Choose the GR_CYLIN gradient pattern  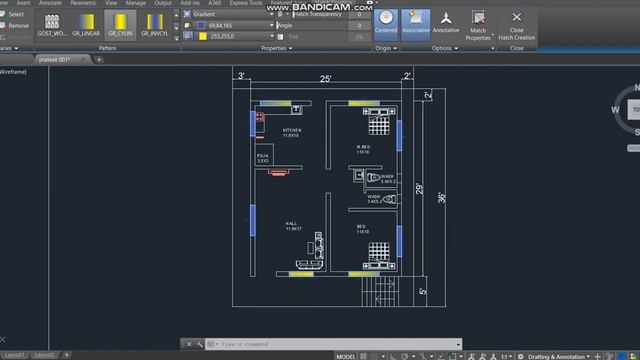pos(120,25)
